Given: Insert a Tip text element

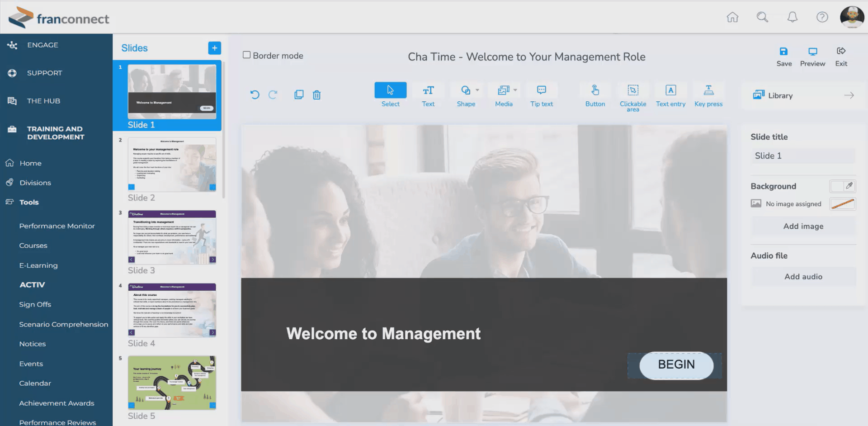Looking at the screenshot, I should [542, 95].
